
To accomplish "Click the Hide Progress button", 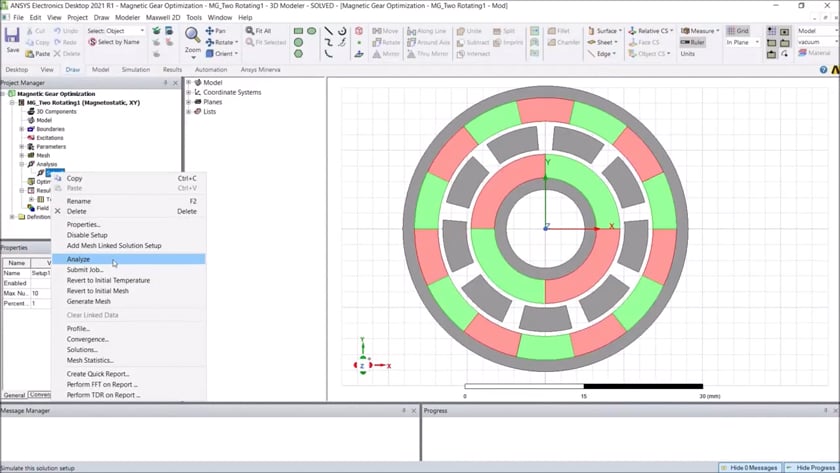I will coord(812,468).
